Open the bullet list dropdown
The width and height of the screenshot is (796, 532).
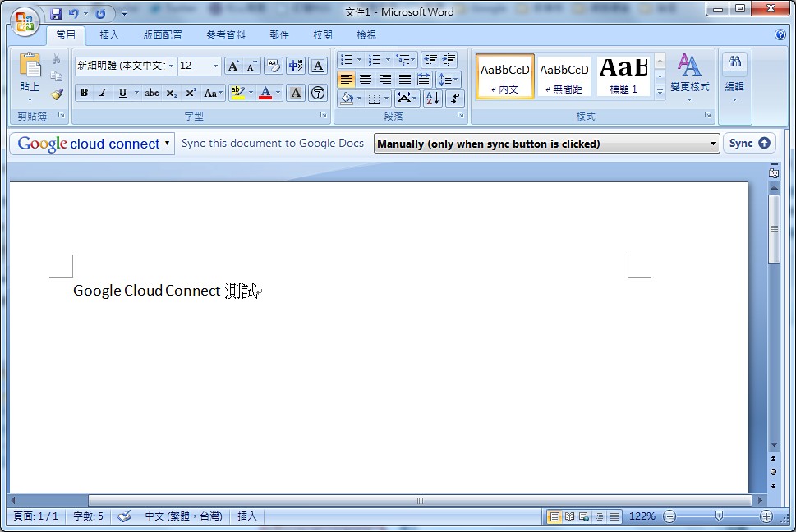point(359,60)
